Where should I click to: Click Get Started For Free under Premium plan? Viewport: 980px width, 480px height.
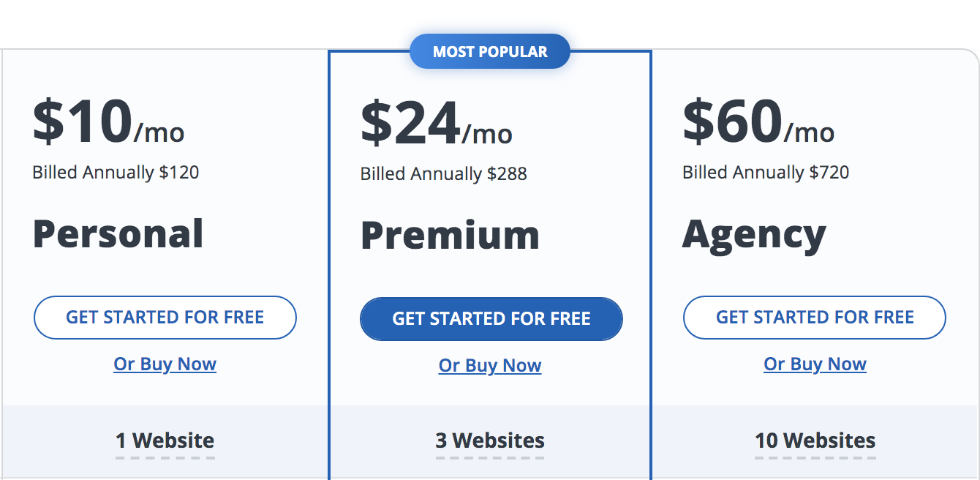[x=491, y=318]
